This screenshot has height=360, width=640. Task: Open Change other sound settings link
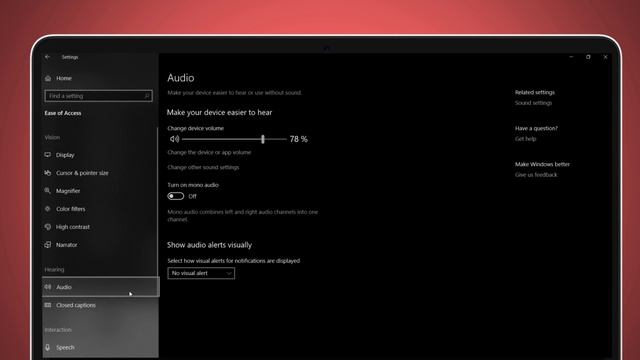click(x=203, y=167)
